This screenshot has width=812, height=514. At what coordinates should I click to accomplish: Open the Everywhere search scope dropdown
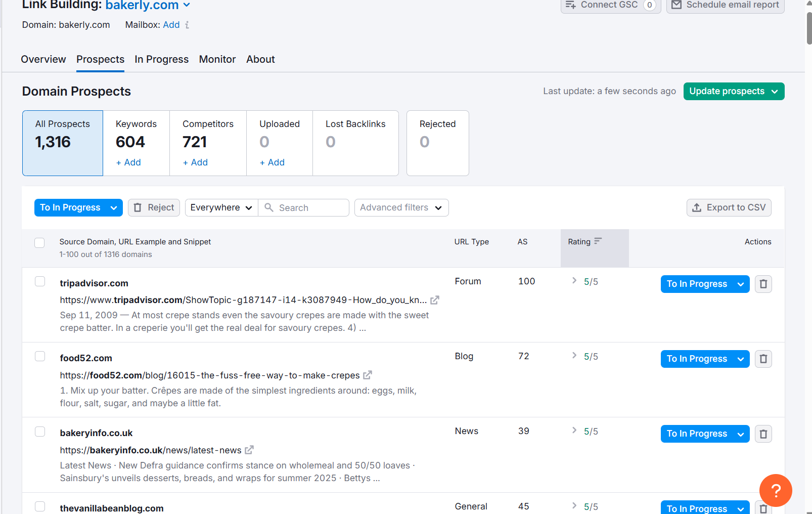pyautogui.click(x=221, y=207)
